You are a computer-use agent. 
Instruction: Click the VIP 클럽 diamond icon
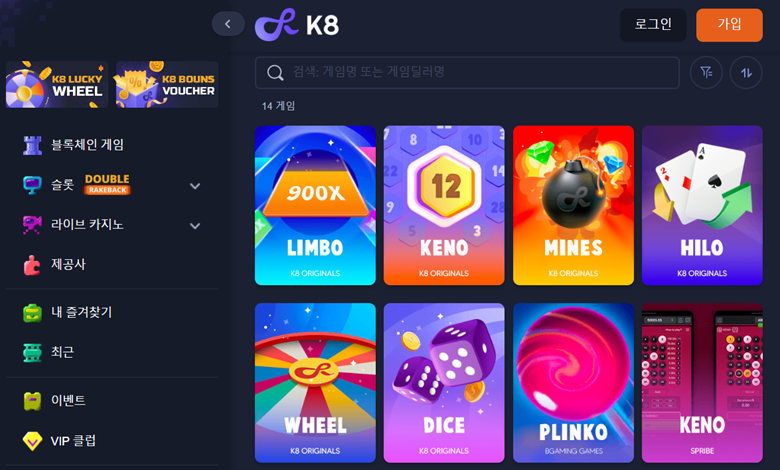(32, 441)
